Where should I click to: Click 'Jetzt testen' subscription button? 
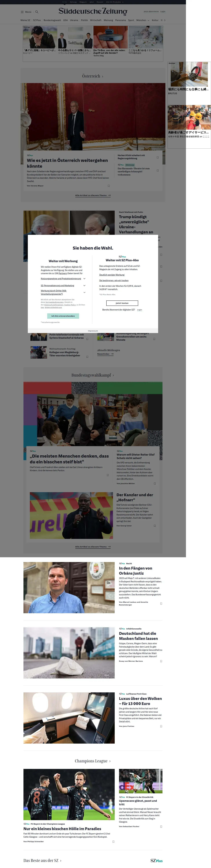point(122,303)
